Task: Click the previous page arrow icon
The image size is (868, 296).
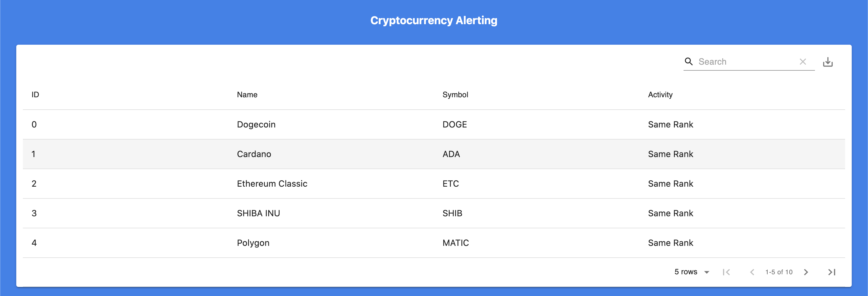Action: tap(752, 272)
